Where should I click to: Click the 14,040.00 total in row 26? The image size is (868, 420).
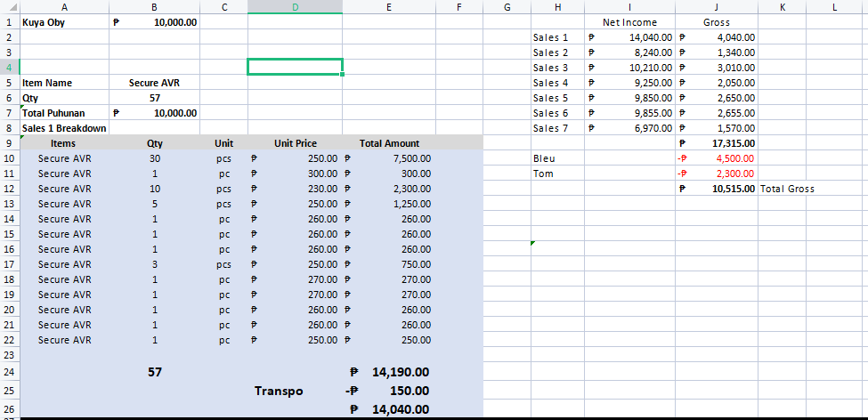pos(389,409)
